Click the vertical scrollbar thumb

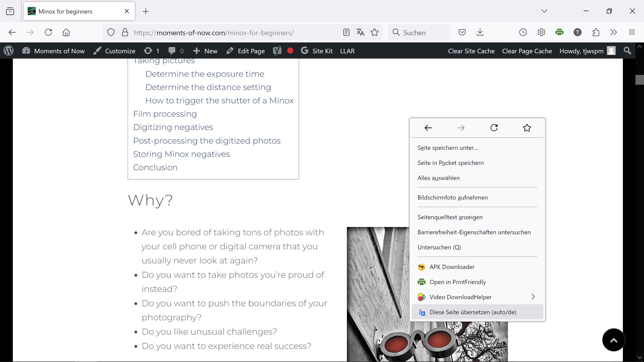(639, 80)
